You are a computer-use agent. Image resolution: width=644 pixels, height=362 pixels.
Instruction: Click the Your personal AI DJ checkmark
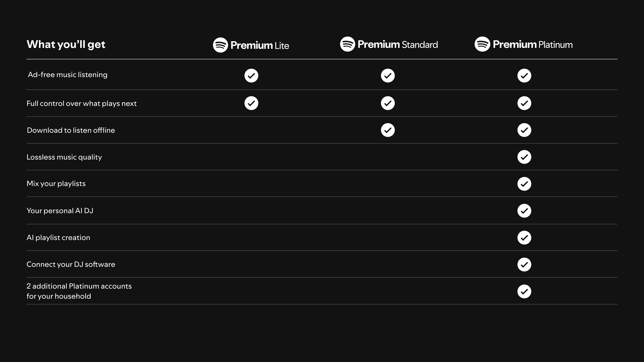524,211
